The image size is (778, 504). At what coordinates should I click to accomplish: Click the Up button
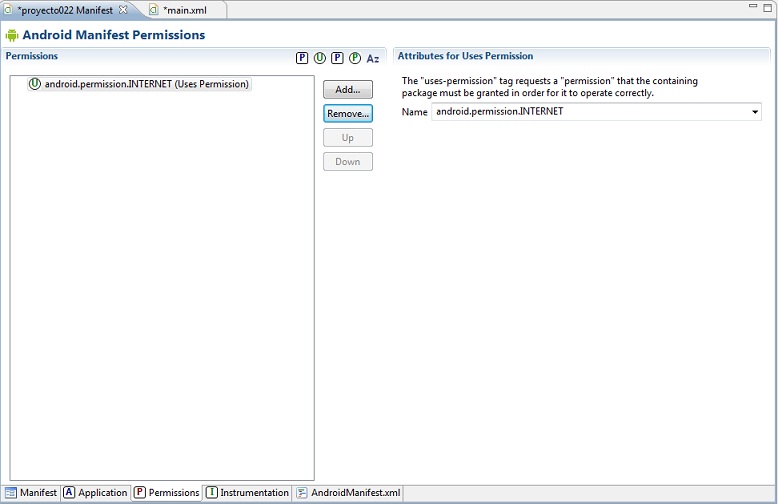(x=348, y=137)
